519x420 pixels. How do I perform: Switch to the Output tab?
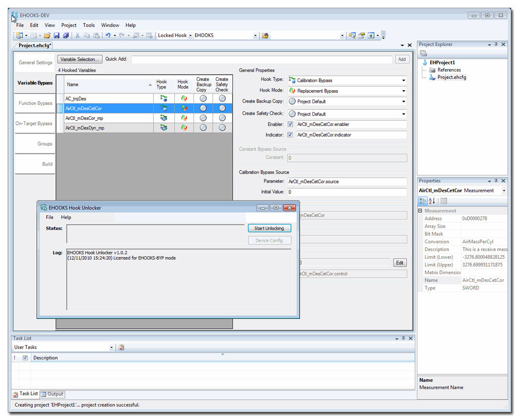click(x=52, y=394)
